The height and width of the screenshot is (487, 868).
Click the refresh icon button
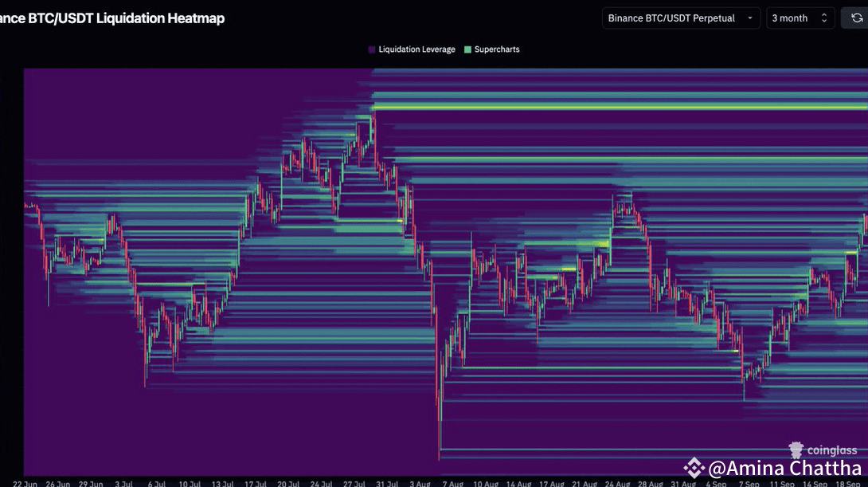click(x=856, y=18)
